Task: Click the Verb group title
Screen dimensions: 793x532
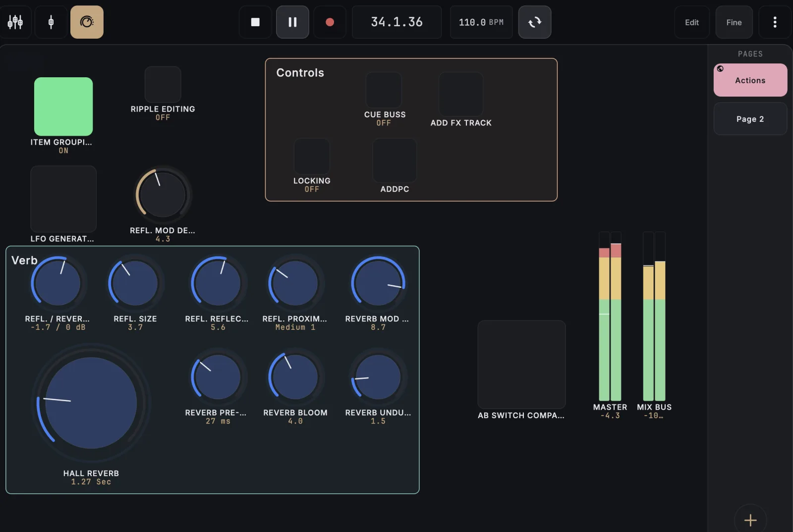Action: click(24, 261)
